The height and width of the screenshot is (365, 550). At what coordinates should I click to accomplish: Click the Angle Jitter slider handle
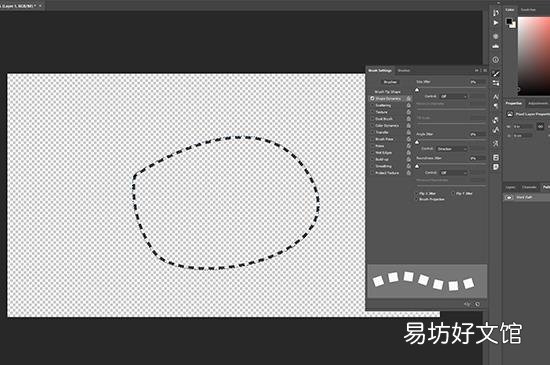pos(417,142)
